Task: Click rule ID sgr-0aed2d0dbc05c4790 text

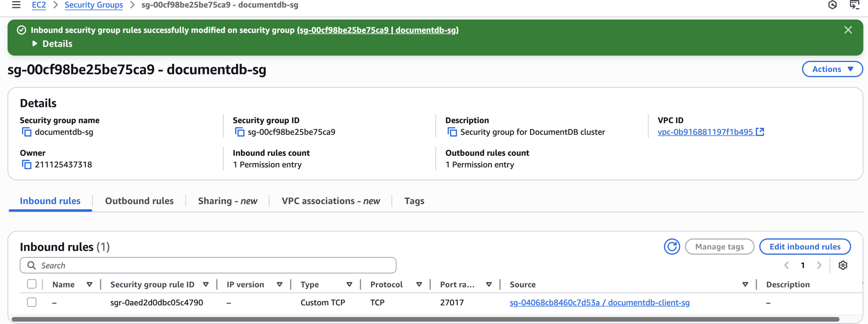Action: (x=157, y=303)
